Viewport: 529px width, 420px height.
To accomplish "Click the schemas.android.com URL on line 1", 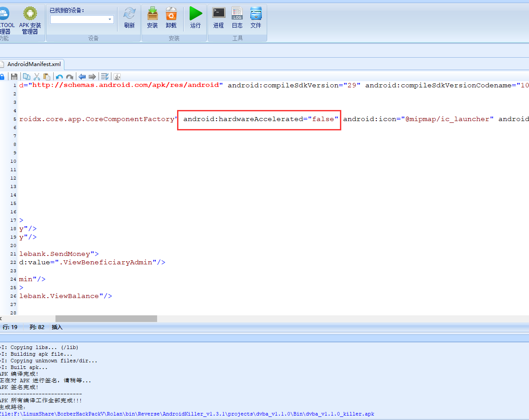I will 126,85.
